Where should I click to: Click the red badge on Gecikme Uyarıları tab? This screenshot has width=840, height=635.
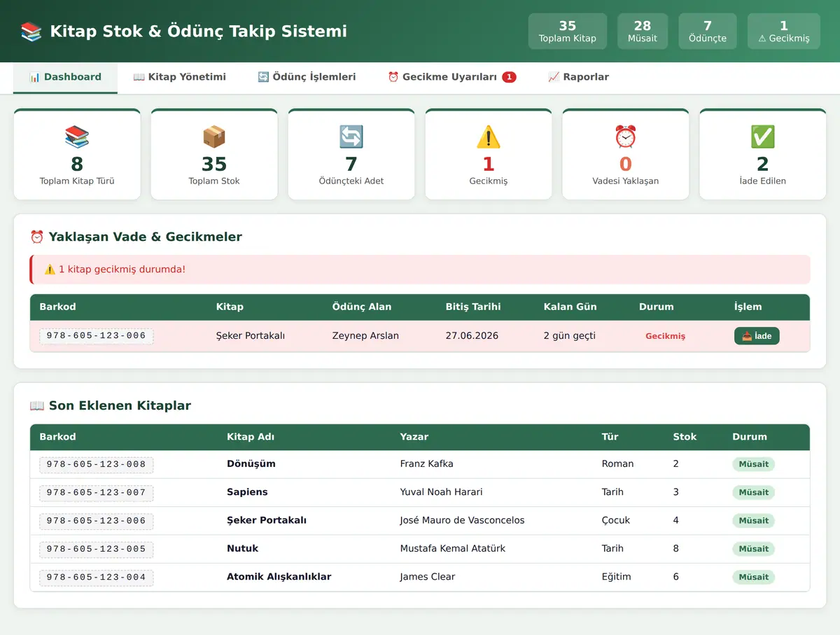(509, 77)
